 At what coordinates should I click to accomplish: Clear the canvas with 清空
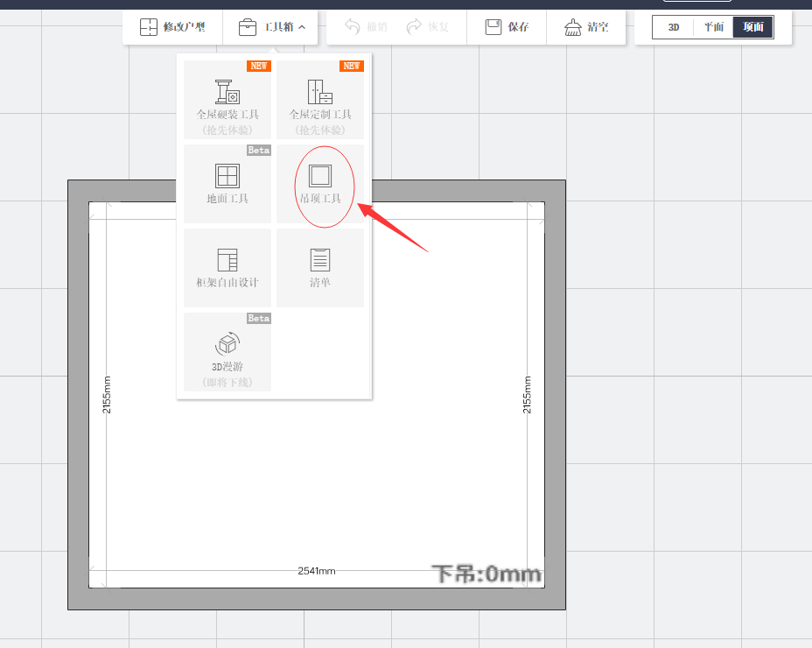coord(586,27)
